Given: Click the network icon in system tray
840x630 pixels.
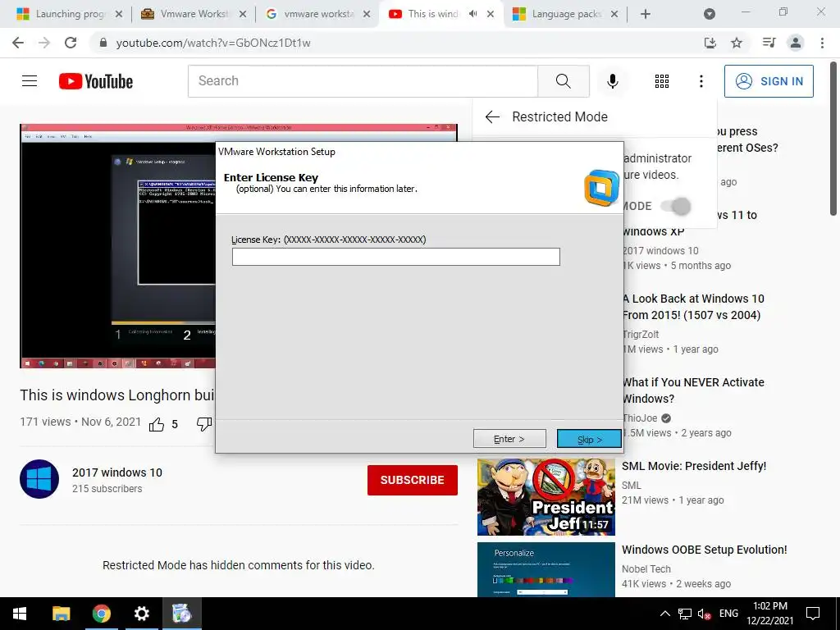Looking at the screenshot, I should [685, 614].
